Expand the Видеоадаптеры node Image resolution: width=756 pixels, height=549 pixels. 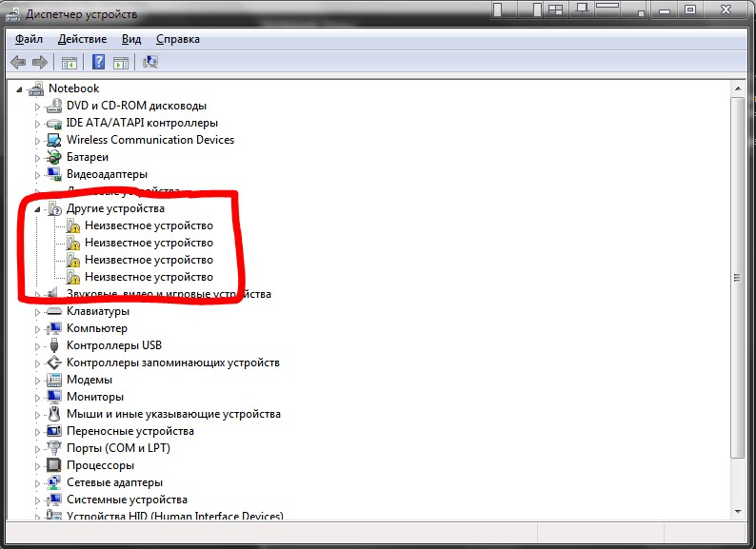coord(37,175)
